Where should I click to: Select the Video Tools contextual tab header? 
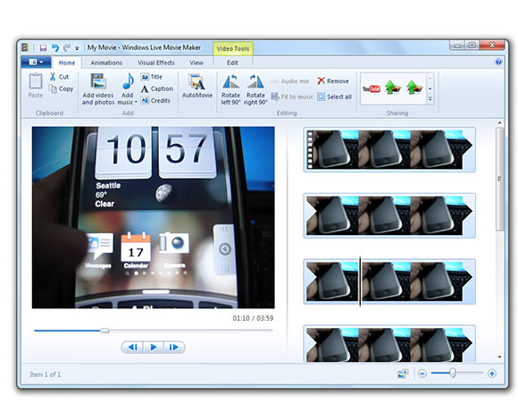pyautogui.click(x=233, y=48)
